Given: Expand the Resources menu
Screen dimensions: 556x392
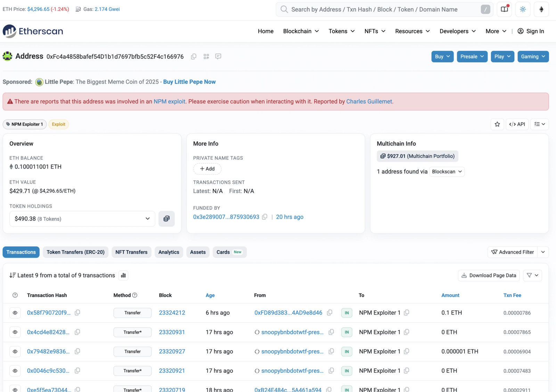Looking at the screenshot, I should point(412,31).
